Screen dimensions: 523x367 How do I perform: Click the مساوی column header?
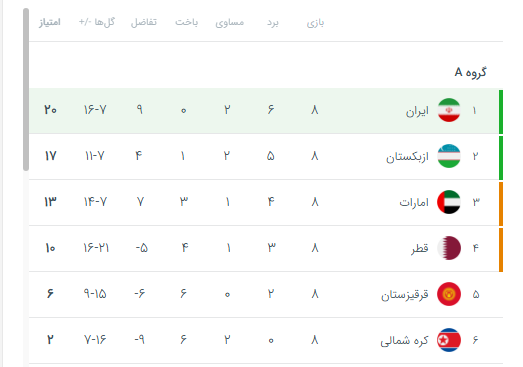click(x=229, y=22)
